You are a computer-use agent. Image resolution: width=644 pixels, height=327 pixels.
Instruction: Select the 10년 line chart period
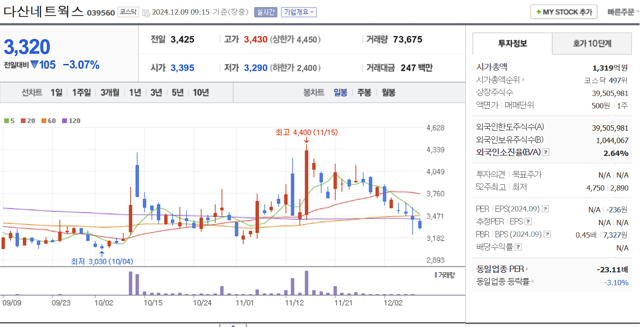point(200,92)
